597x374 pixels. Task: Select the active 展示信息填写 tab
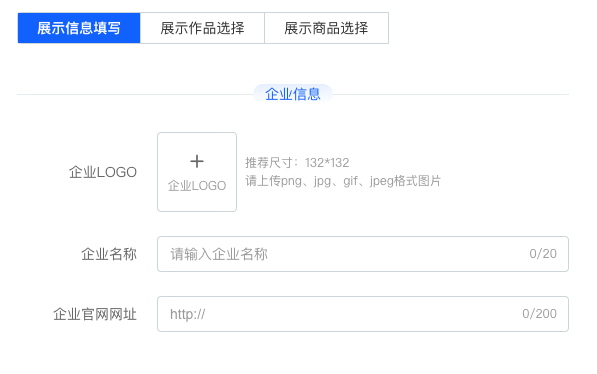pos(79,28)
